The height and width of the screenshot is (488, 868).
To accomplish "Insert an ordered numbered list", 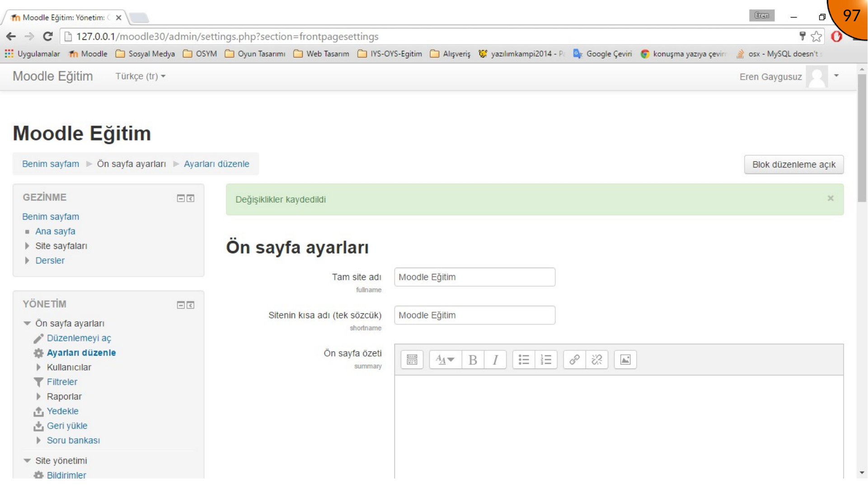I will (546, 360).
